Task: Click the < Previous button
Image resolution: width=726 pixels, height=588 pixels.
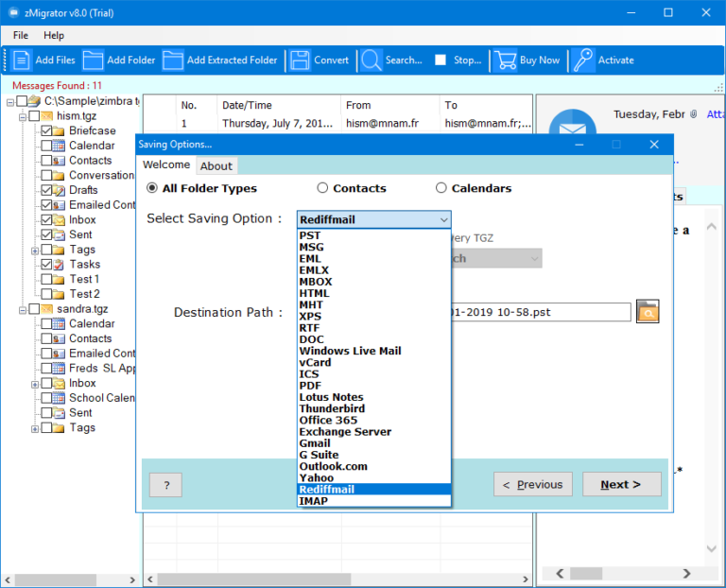Action: tap(533, 484)
